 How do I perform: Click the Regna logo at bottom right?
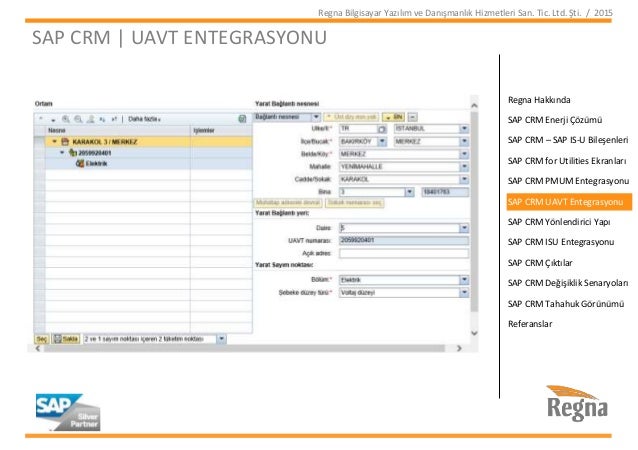(x=577, y=403)
